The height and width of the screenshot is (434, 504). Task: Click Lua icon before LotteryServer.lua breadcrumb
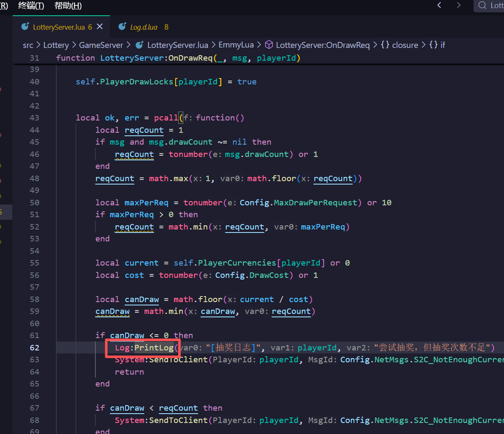point(139,45)
